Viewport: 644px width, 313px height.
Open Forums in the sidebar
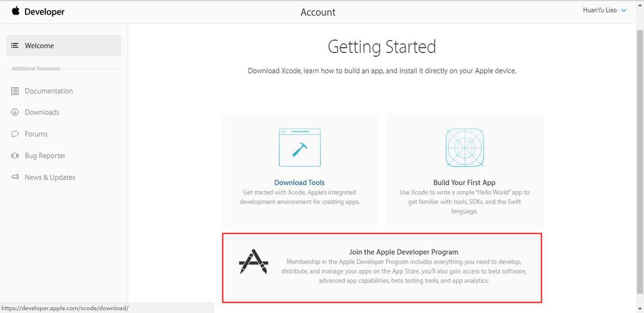tap(36, 134)
